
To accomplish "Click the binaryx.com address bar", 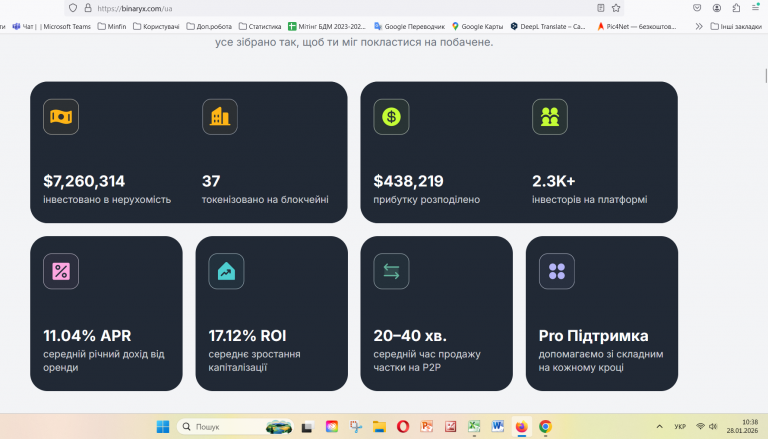I will click(343, 8).
